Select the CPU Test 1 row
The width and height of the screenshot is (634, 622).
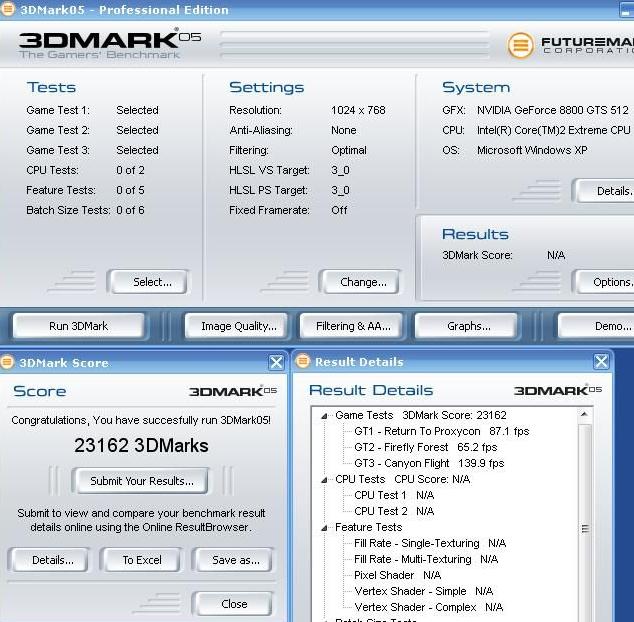click(394, 495)
